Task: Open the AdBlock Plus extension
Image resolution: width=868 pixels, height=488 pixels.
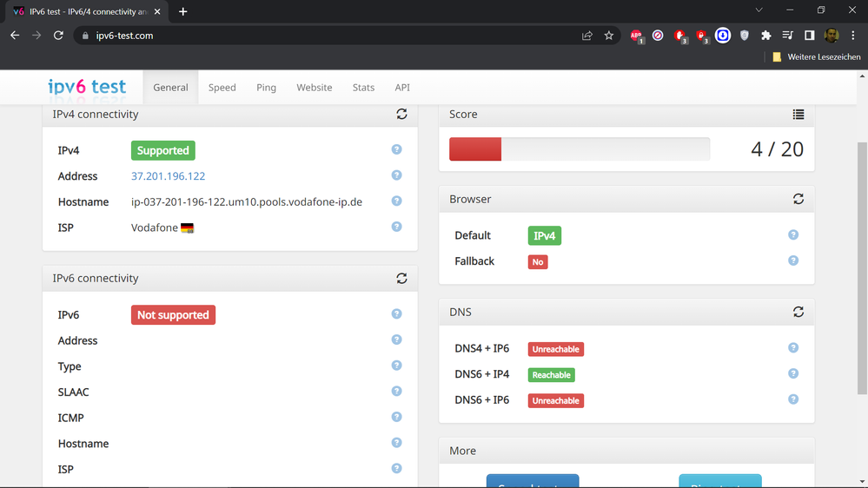Action: pyautogui.click(x=637, y=36)
